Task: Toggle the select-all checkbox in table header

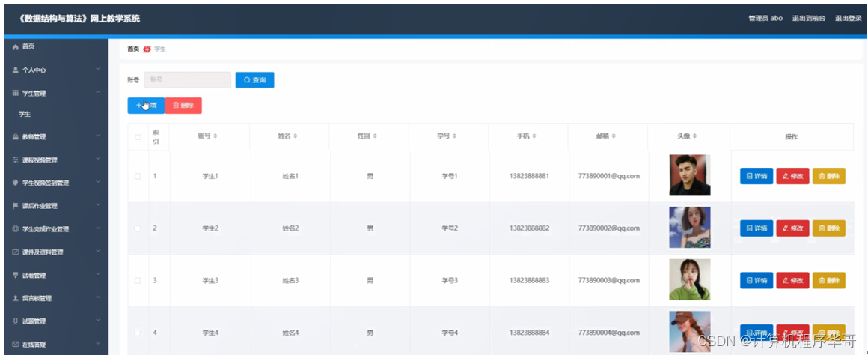Action: point(138,137)
